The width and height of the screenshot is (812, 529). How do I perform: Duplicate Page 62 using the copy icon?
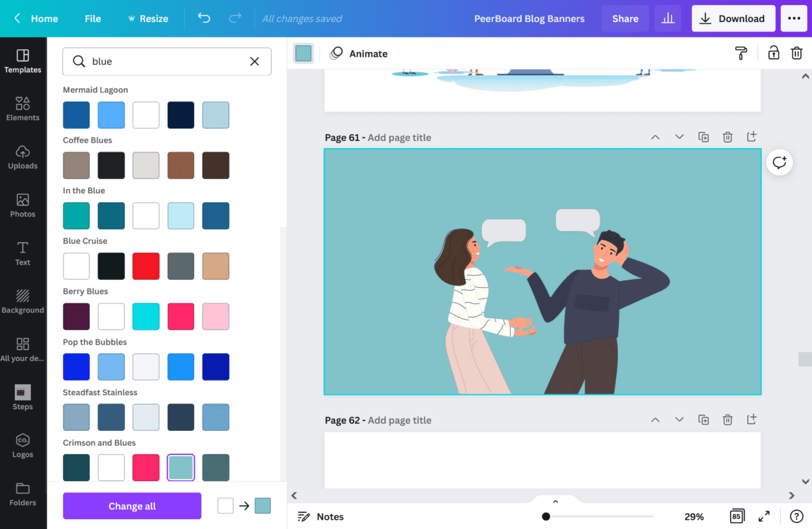tap(703, 420)
